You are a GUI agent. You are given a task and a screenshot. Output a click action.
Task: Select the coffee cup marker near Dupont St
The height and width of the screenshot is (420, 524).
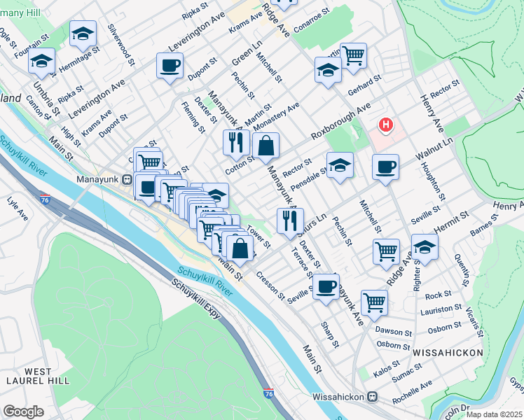pos(170,68)
